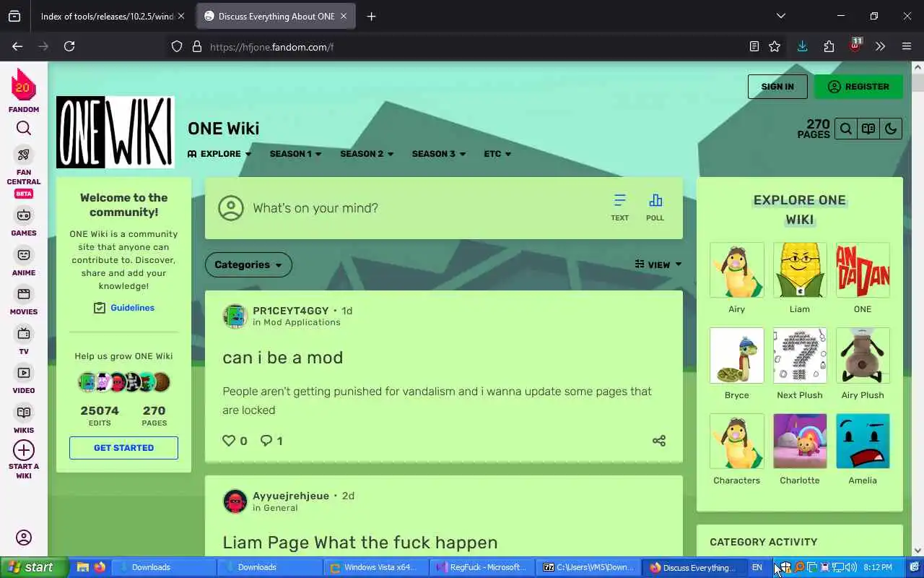Open the Characters thumbnail
The width and height of the screenshot is (924, 578).
point(736,441)
